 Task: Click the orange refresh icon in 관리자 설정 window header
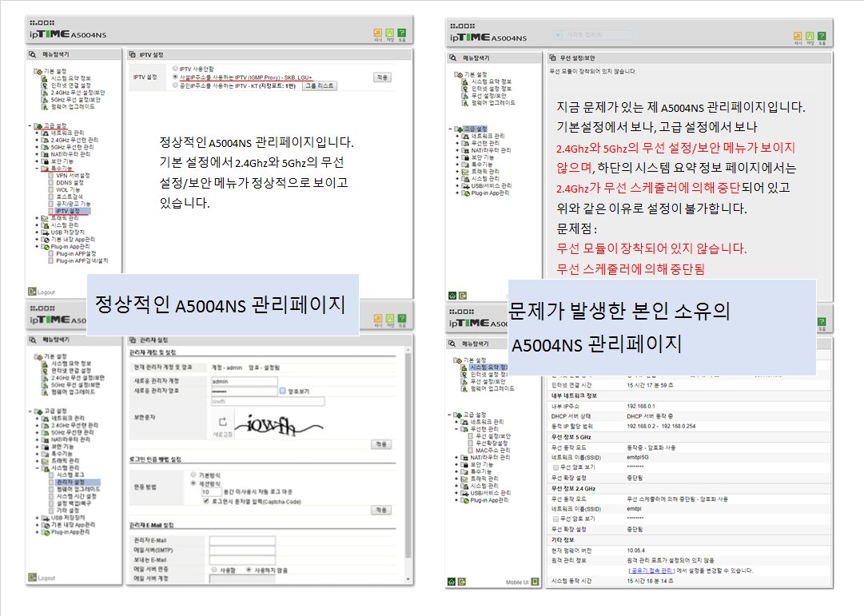(x=378, y=319)
